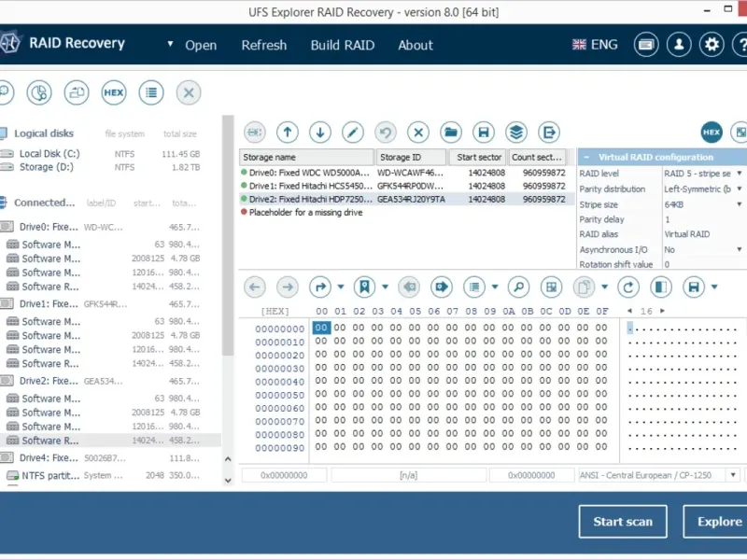
Task: Expand the Stripe size dropdown
Action: (740, 204)
